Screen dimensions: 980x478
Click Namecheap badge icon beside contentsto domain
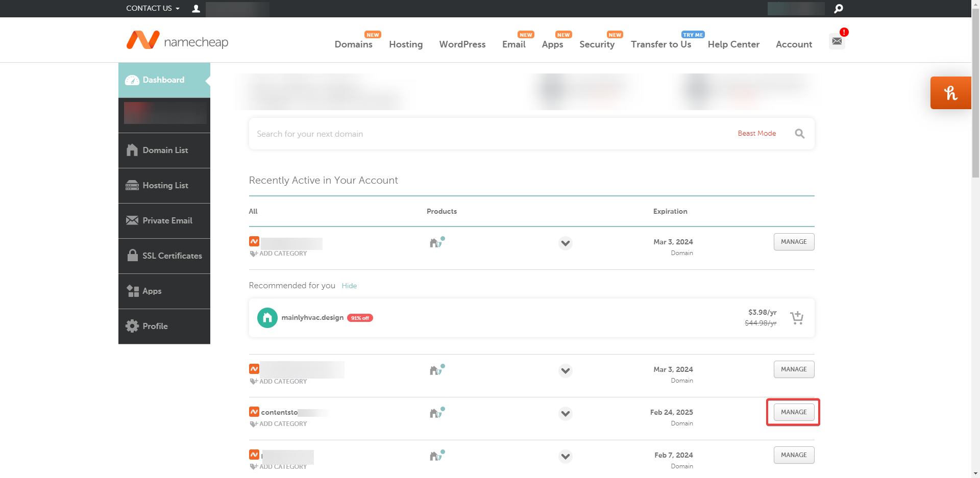coord(254,411)
